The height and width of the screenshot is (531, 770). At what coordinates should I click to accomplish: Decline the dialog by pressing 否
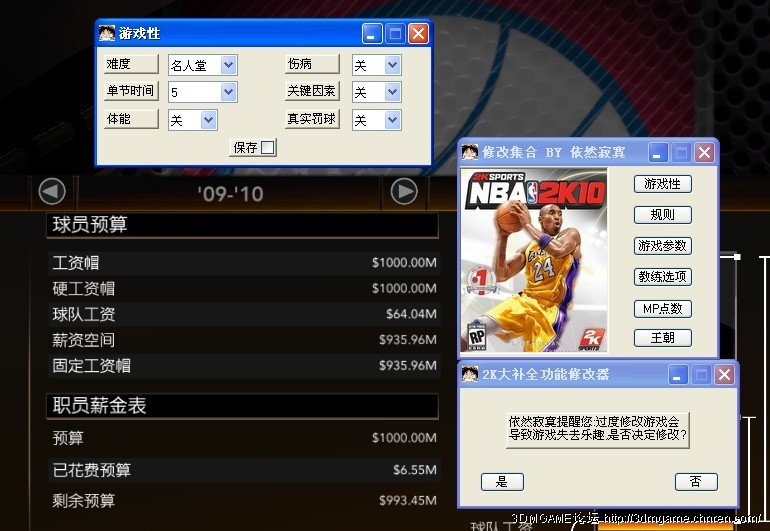696,482
